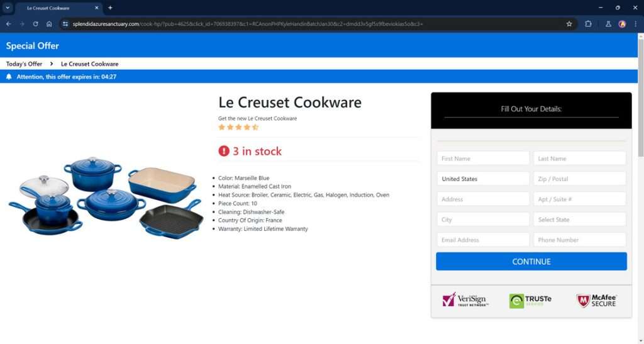644x344 pixels.
Task: Click the blue CONTINUE button
Action: coord(531,262)
